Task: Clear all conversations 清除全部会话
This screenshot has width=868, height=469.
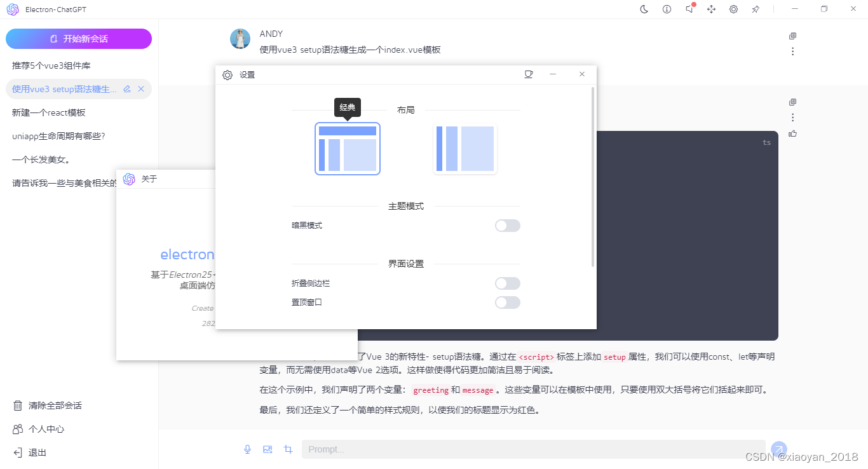Action: (x=48, y=405)
